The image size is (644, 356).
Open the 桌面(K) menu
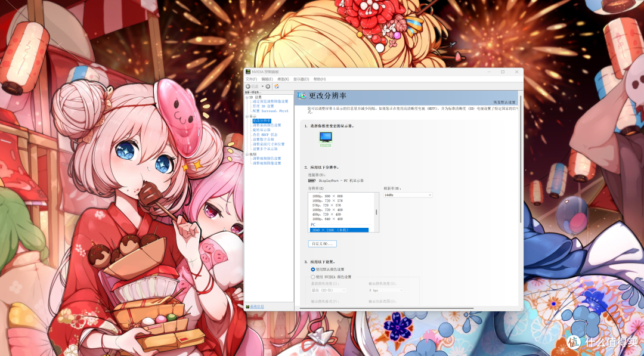[x=283, y=79]
